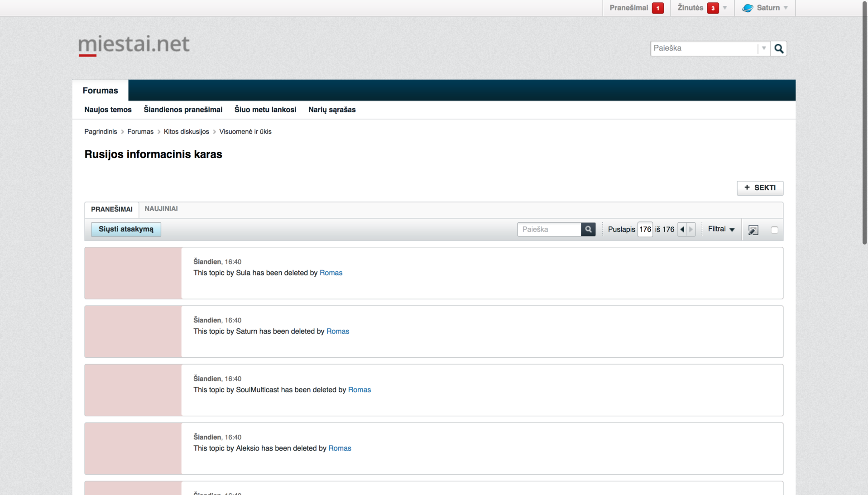Open Romas link in Sula's deleted post
Viewport: 868px width, 495px height.
tap(331, 273)
